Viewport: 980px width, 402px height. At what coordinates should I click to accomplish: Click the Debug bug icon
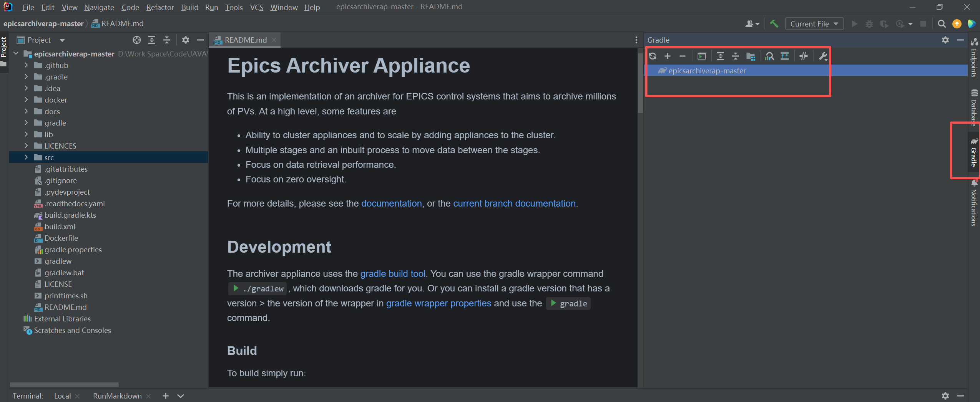[869, 24]
